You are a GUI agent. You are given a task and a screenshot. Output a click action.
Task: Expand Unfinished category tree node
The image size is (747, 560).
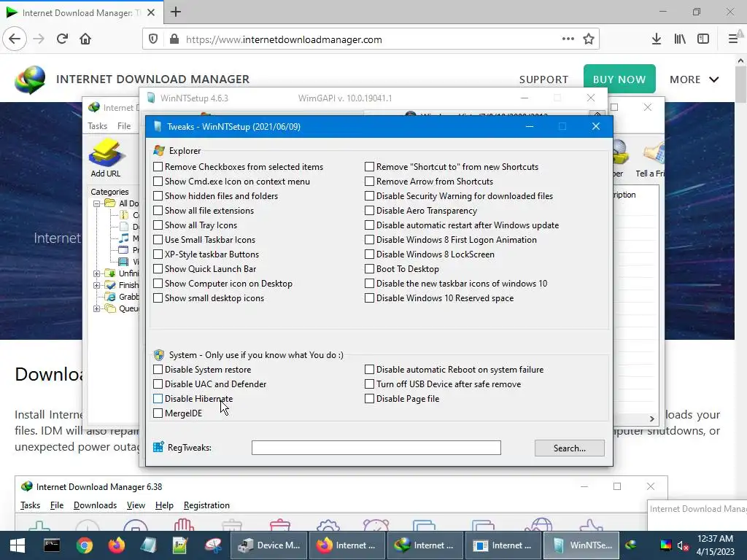point(97,273)
